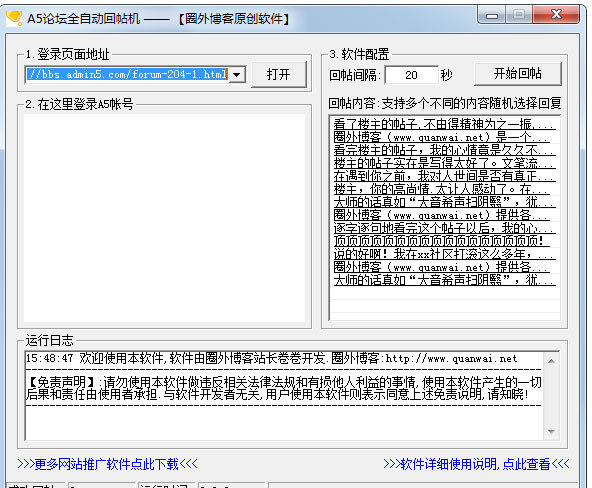Focus the reply interval field showing 20
This screenshot has height=488, width=592.
[x=412, y=75]
